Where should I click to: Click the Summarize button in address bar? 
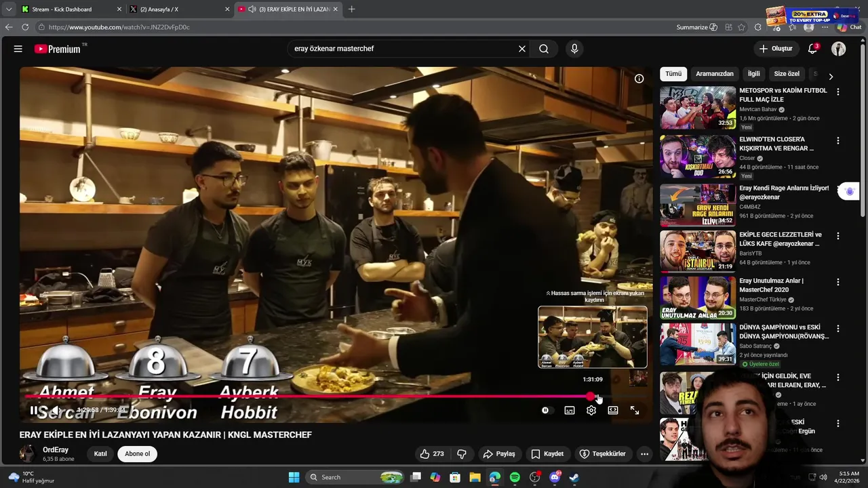(x=697, y=27)
